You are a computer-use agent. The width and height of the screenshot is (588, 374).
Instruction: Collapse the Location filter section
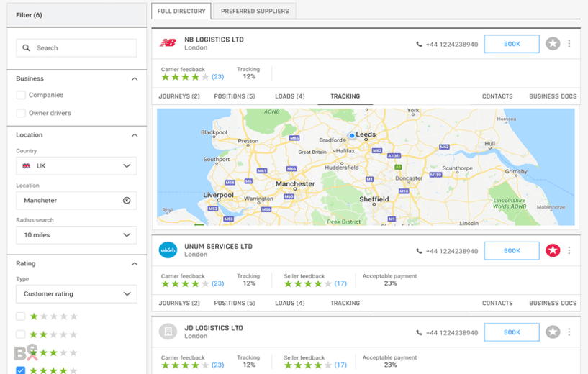[135, 135]
